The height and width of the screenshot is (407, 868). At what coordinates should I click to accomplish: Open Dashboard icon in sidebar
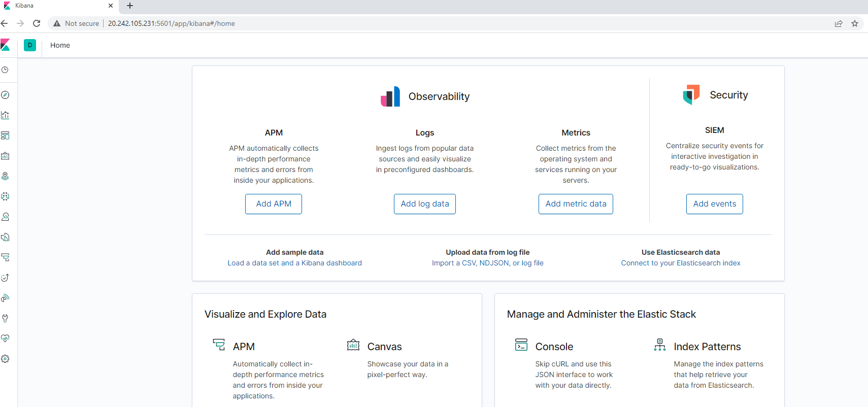click(x=5, y=135)
